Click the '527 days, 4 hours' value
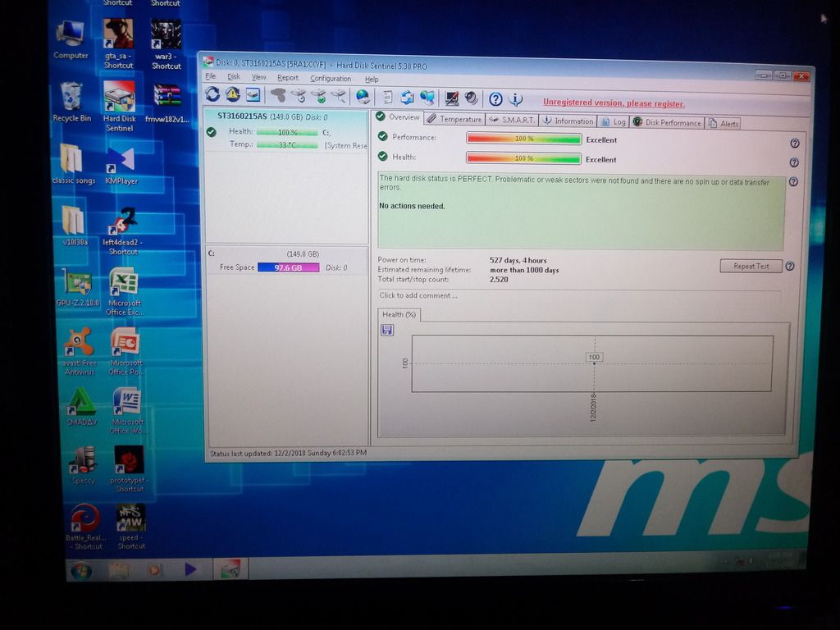This screenshot has height=630, width=840. click(518, 260)
